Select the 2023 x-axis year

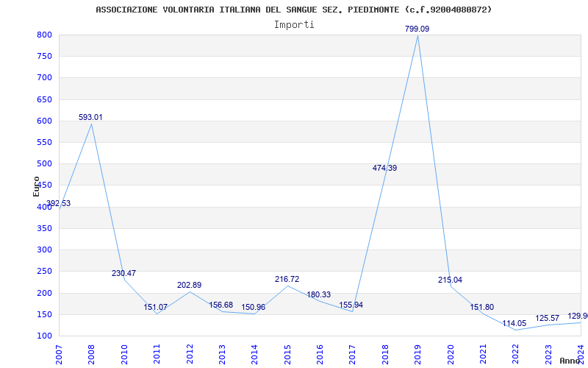point(548,355)
